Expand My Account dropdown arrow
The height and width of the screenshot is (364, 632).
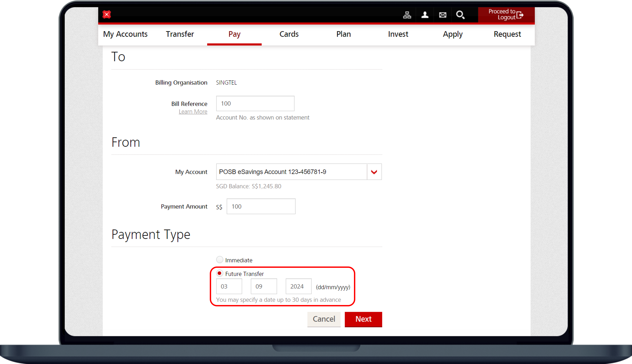click(x=374, y=172)
